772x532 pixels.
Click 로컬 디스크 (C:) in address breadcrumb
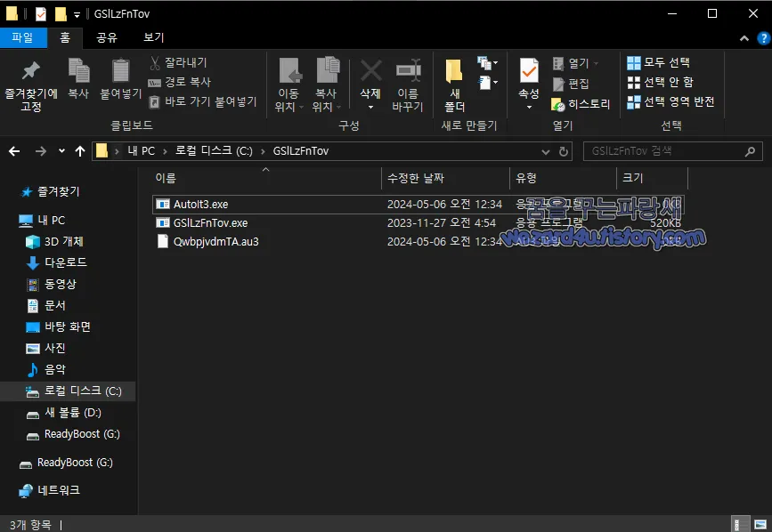tap(215, 151)
